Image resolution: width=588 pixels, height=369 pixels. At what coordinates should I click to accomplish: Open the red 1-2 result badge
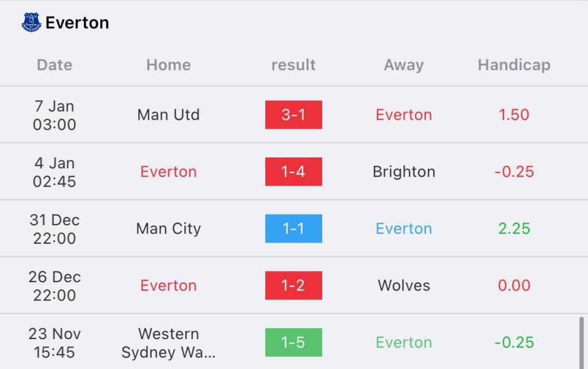[x=293, y=286]
